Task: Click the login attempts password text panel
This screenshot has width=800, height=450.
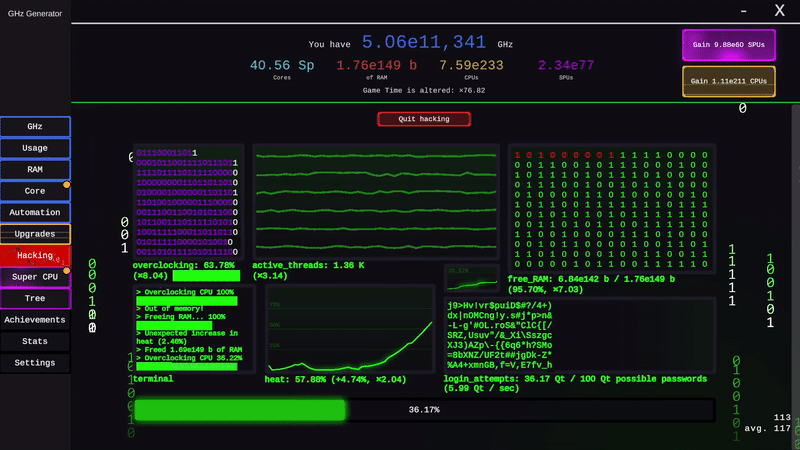Action: click(x=580, y=335)
